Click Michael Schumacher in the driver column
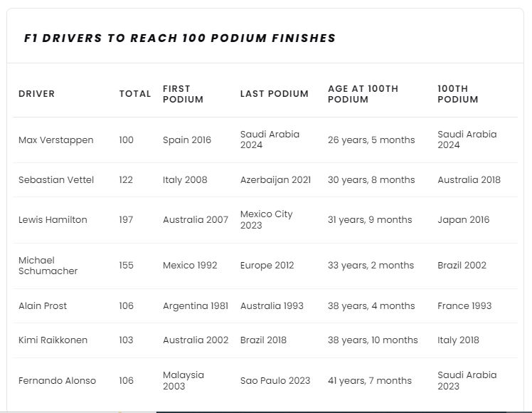The image size is (532, 413). tap(48, 266)
